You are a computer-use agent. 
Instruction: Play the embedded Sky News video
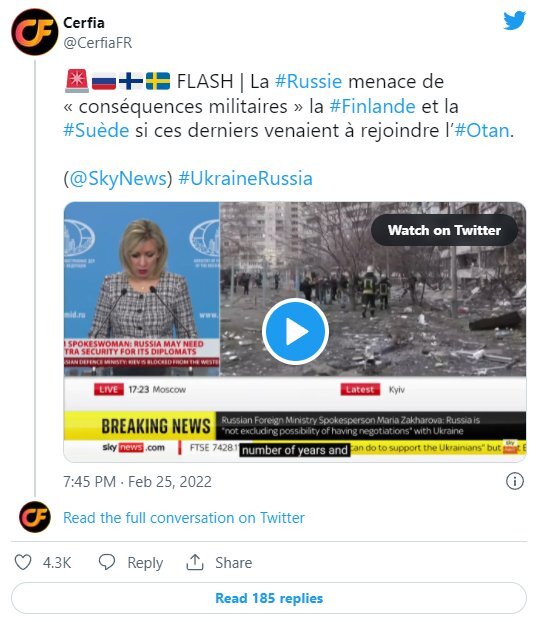tap(295, 331)
